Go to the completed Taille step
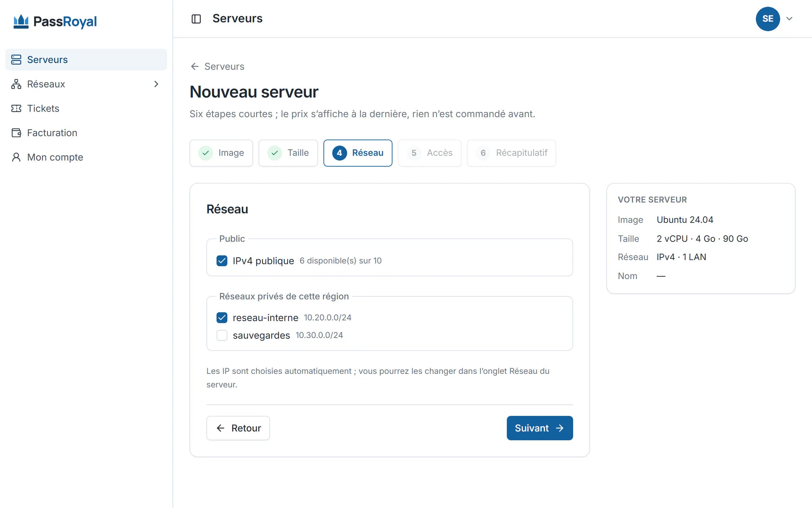 [x=288, y=153]
